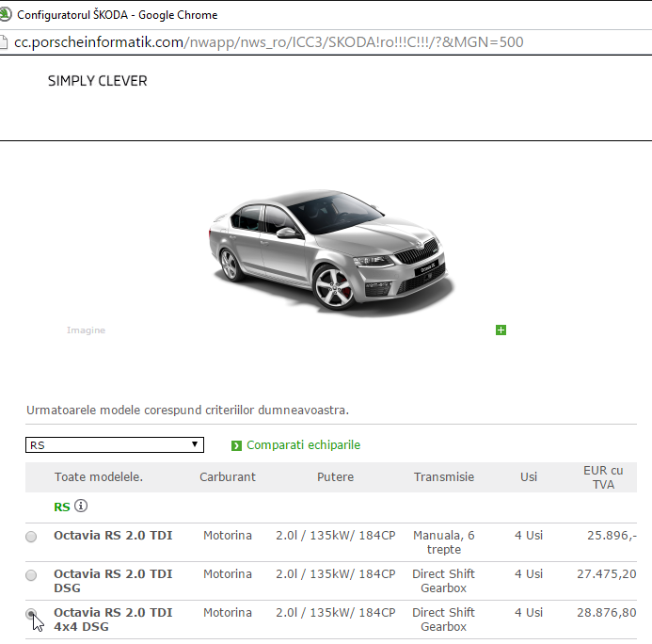Click the Octavia RS 2.0 TDI DSG name

(x=113, y=581)
